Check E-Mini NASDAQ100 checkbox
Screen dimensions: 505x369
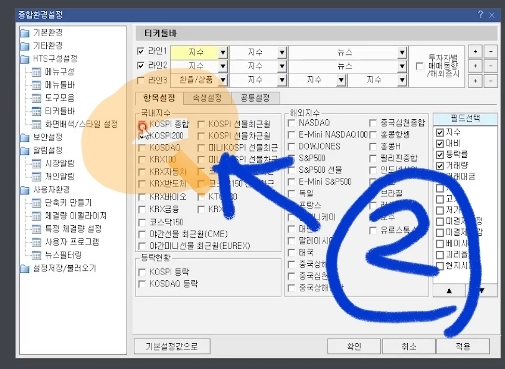pyautogui.click(x=291, y=135)
